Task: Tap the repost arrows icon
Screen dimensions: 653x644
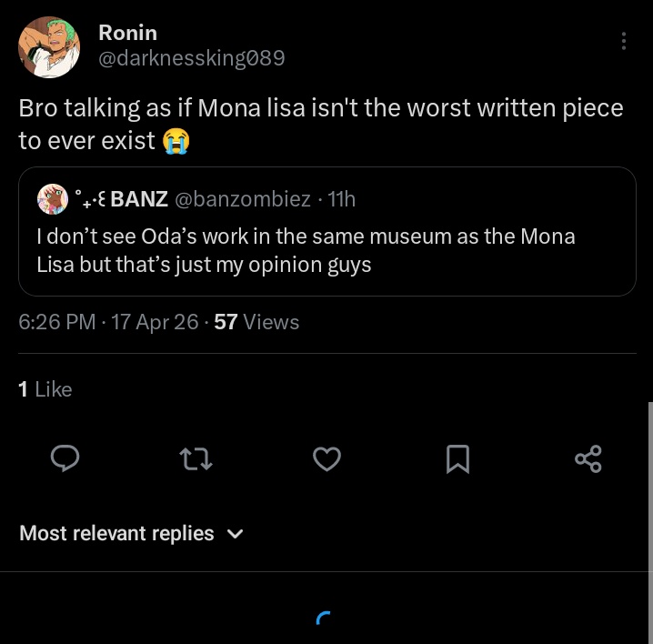Action: pyautogui.click(x=196, y=459)
